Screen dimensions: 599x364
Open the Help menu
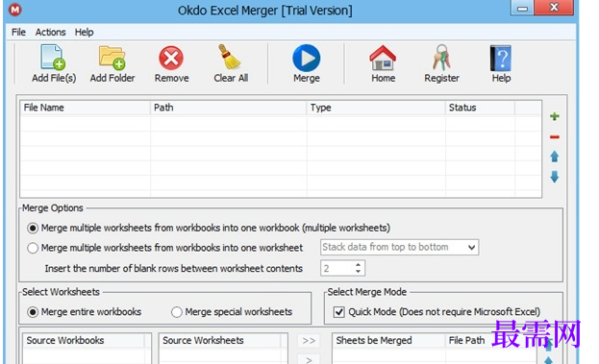pyautogui.click(x=84, y=32)
